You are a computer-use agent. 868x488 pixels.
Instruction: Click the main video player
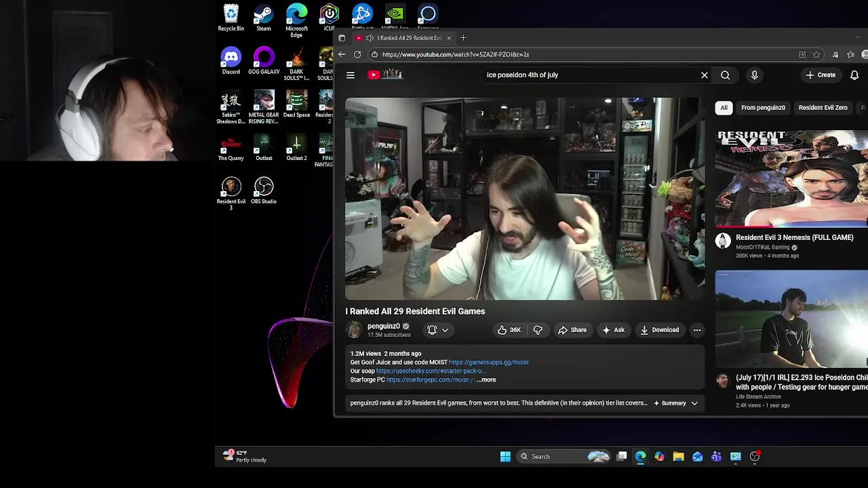[525, 199]
